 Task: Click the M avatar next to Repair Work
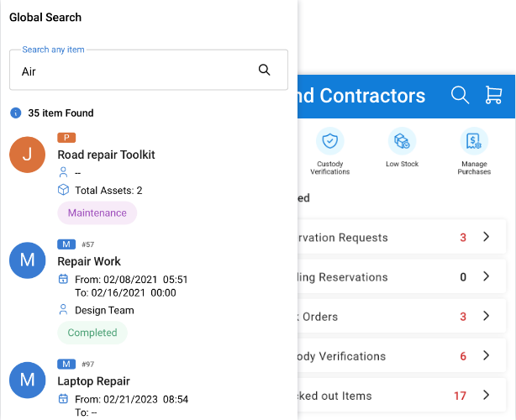[x=27, y=261]
